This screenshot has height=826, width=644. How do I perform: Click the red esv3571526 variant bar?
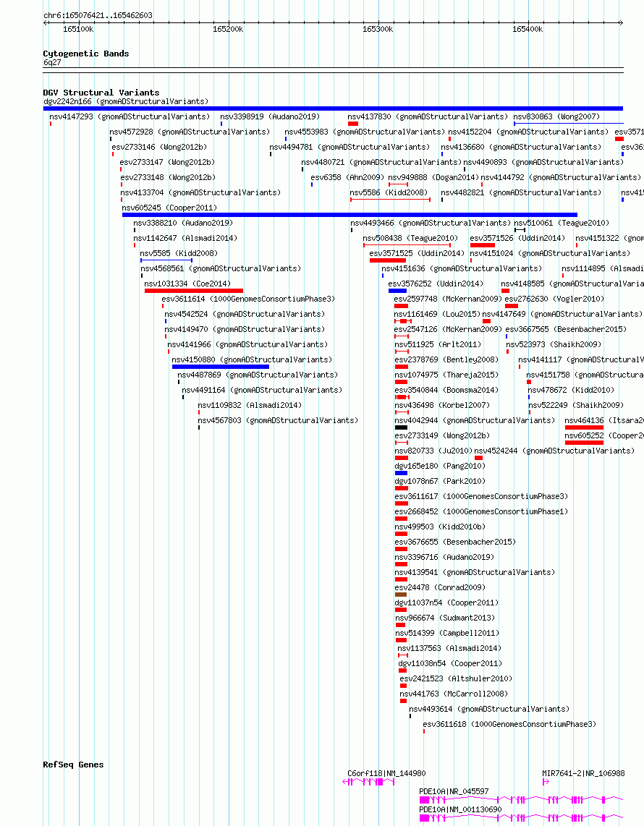click(x=483, y=245)
